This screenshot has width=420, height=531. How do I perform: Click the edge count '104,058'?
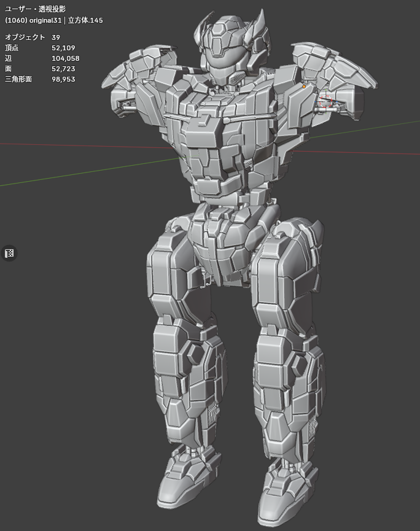click(65, 58)
